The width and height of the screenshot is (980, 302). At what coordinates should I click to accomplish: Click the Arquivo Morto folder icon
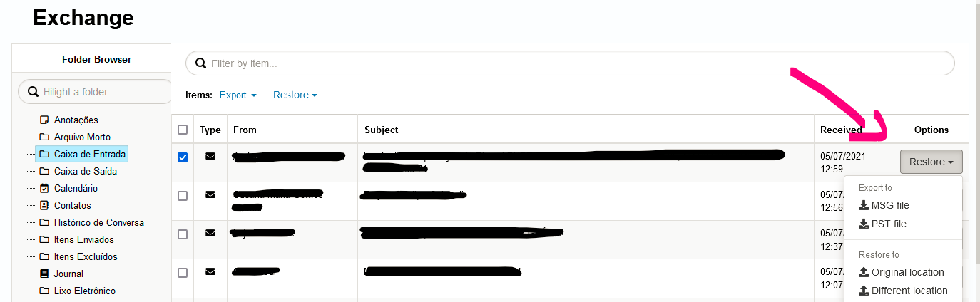pos(44,137)
